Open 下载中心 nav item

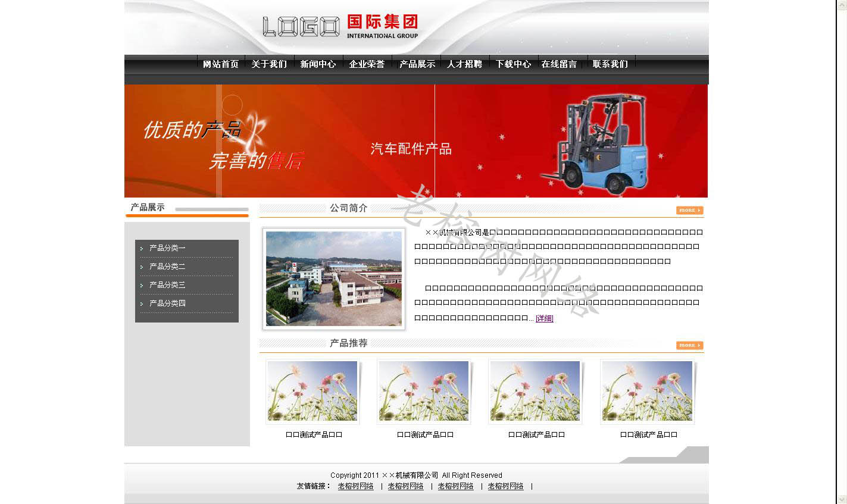point(513,64)
